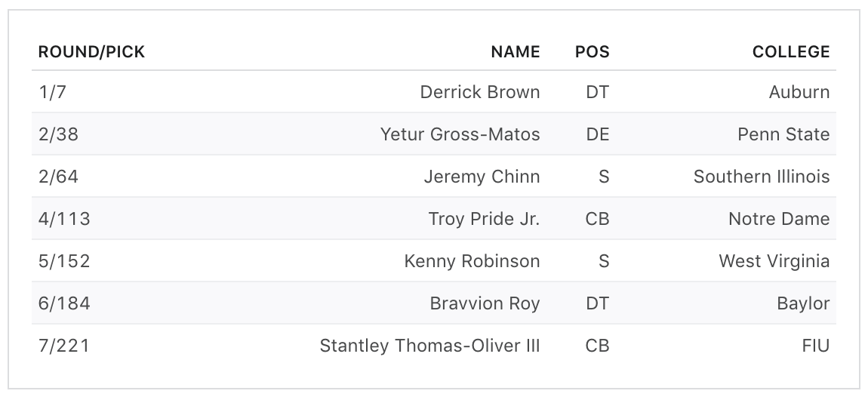Click the Auburn college cell
The image size is (868, 400).
pyautogui.click(x=799, y=92)
